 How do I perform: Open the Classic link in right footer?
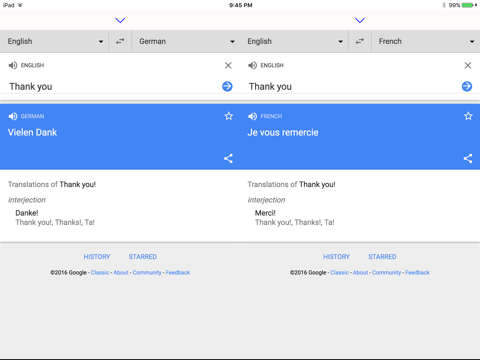(x=339, y=273)
